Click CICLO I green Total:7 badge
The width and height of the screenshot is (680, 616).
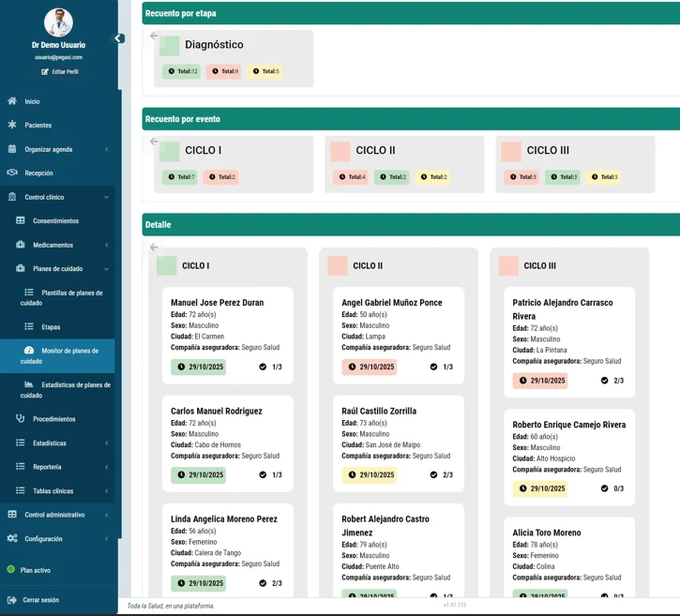coord(180,177)
